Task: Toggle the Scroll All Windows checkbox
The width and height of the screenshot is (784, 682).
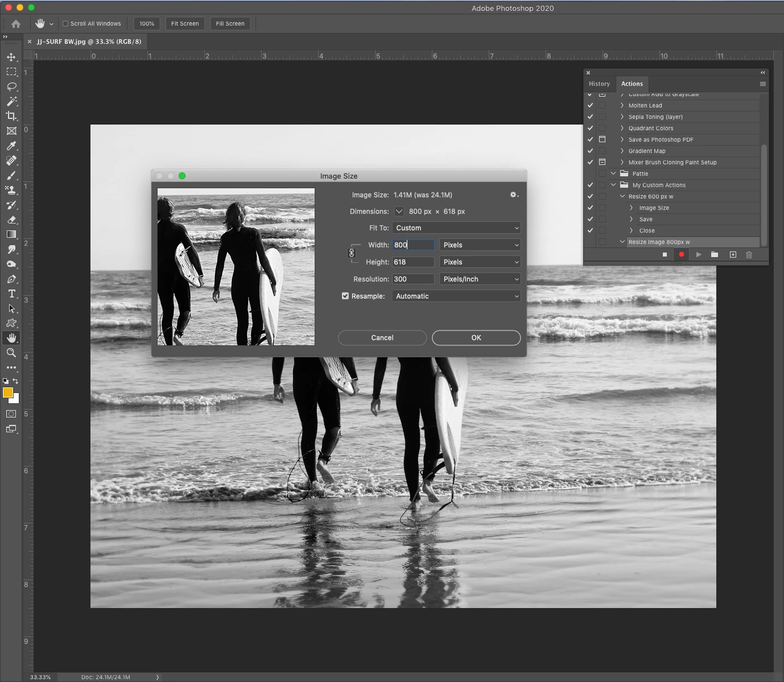Action: pyautogui.click(x=65, y=24)
